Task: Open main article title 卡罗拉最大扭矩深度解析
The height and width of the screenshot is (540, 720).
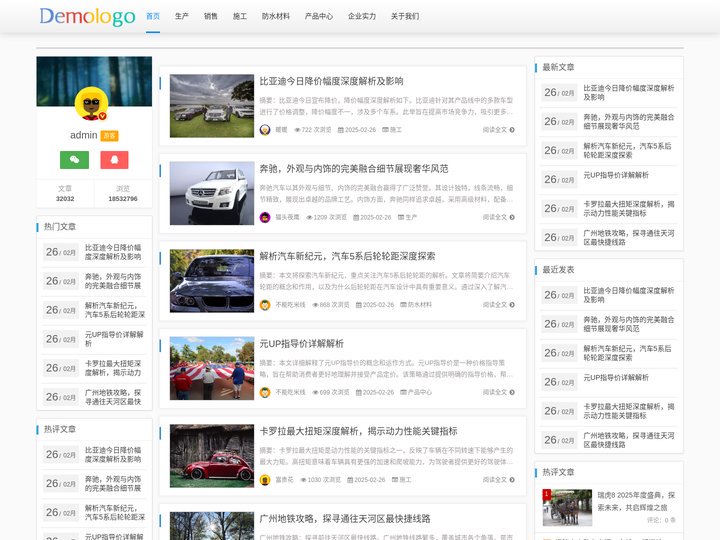Action: pos(359,431)
